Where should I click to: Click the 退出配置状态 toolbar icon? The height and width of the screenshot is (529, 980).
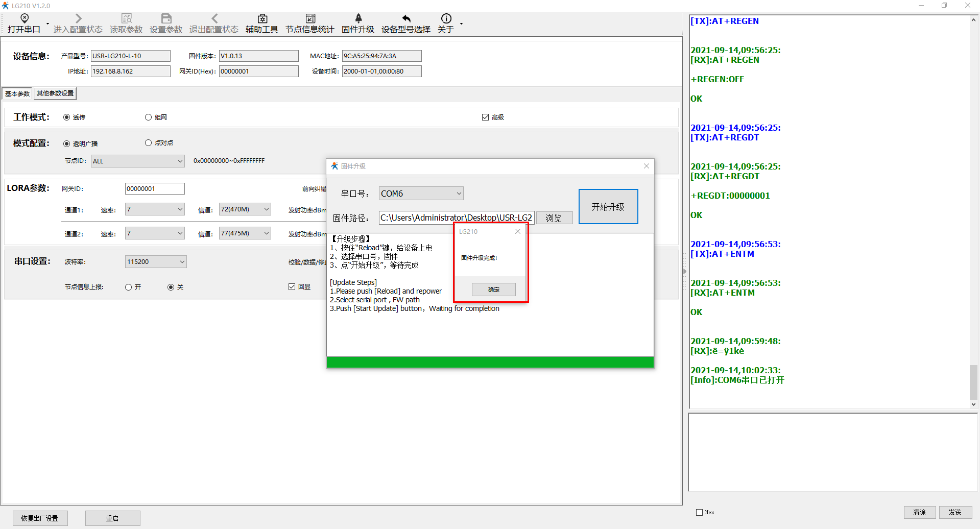point(214,19)
